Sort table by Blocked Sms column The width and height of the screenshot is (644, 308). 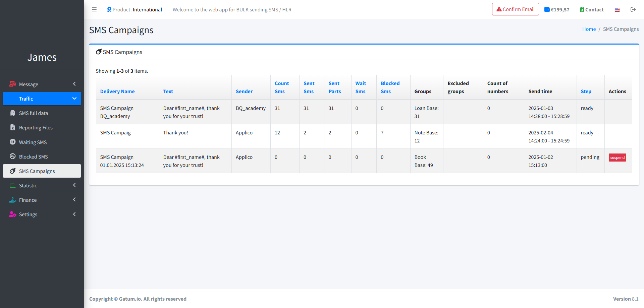coord(390,87)
